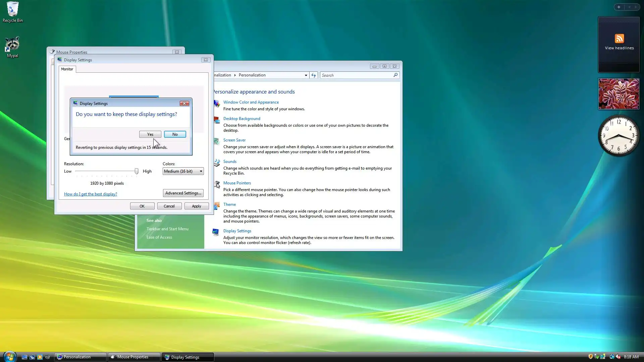Select the Monitor tab
Viewport: 644px width, 362px height.
[x=67, y=69]
